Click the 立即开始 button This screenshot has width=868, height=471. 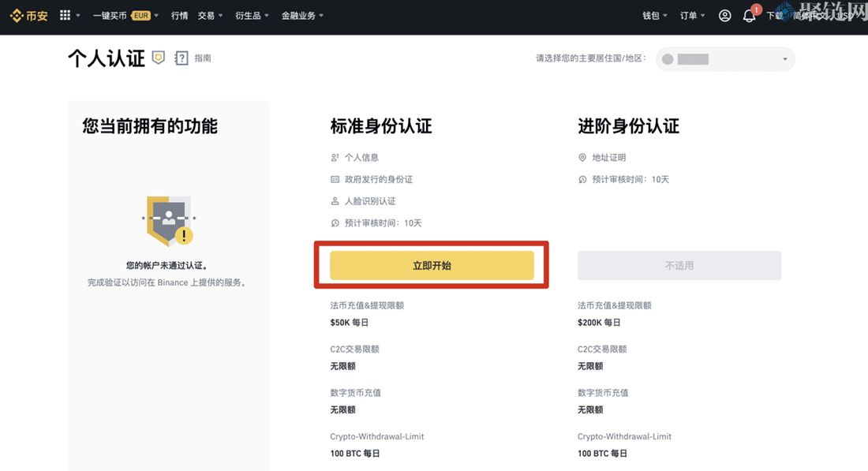click(x=433, y=266)
